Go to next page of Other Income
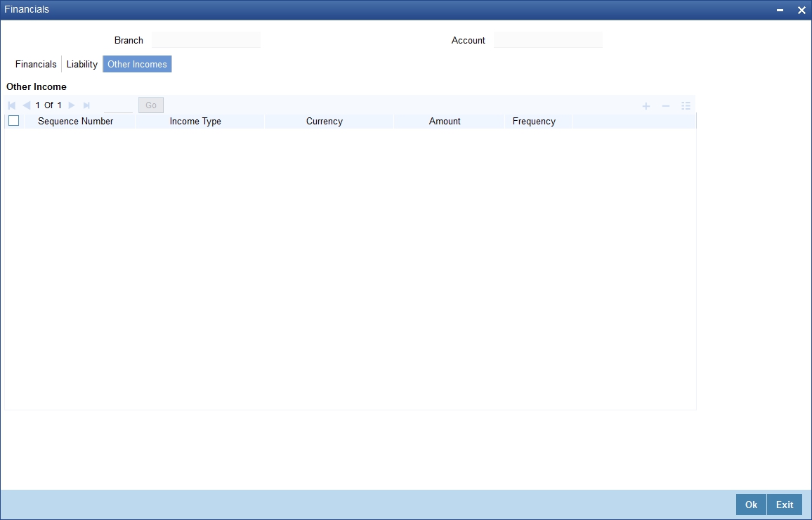Viewport: 812px width, 520px height. tap(72, 105)
